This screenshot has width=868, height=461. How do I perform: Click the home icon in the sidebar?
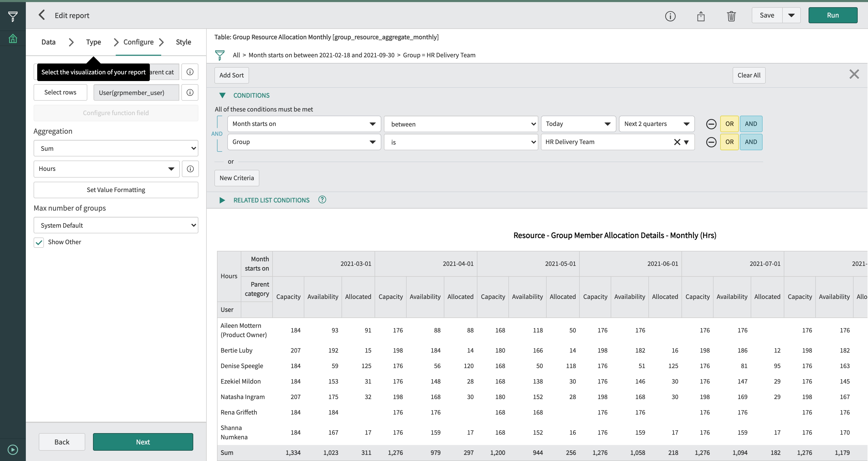(x=12, y=38)
